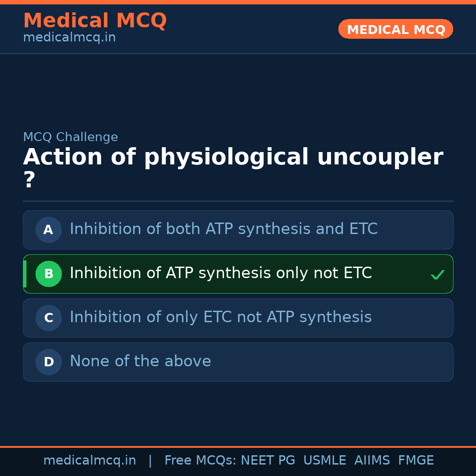Click 'AIIMS' in the footer
This screenshot has width=476, height=476.
coord(372,461)
